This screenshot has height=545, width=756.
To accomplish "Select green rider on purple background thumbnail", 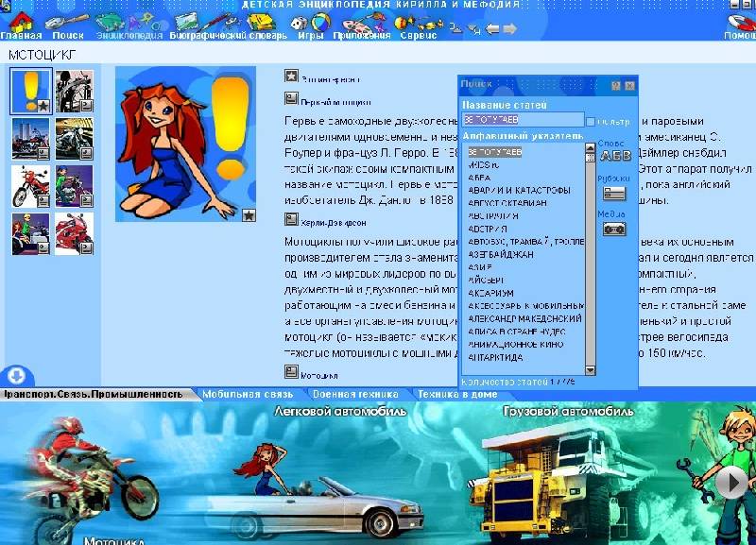I will (75, 186).
